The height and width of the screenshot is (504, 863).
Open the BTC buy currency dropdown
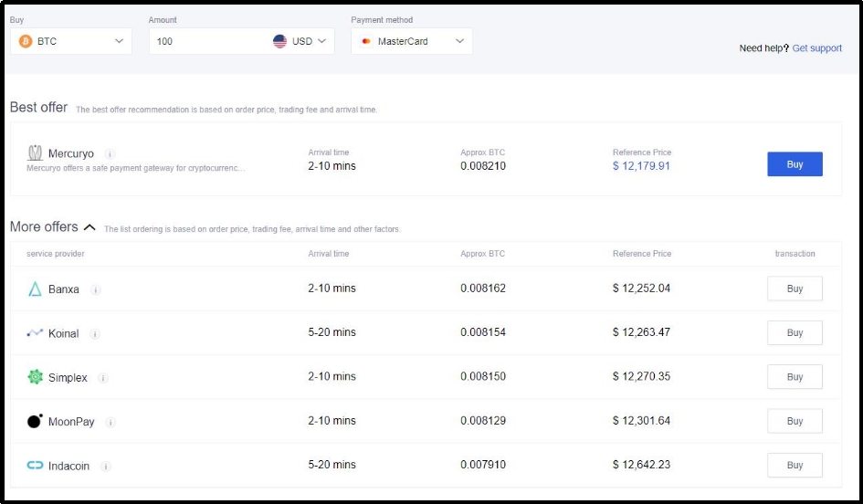point(71,41)
